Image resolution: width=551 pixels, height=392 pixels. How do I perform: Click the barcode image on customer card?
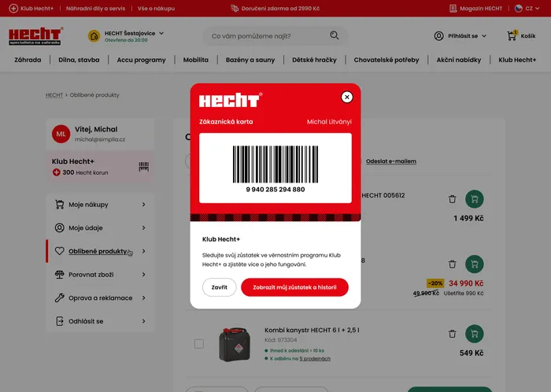275,165
